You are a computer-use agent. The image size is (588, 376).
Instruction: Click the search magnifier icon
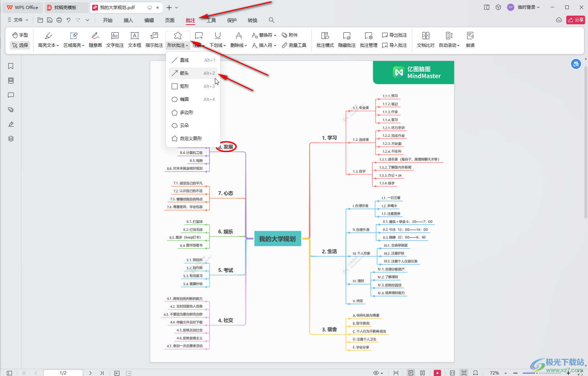(x=271, y=20)
